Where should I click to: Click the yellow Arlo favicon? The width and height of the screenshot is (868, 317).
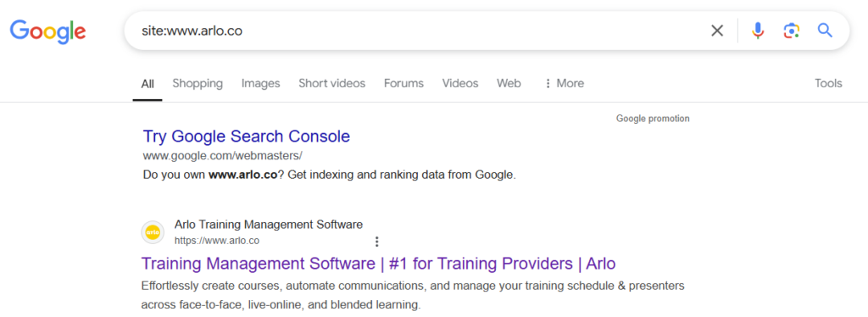(x=153, y=233)
